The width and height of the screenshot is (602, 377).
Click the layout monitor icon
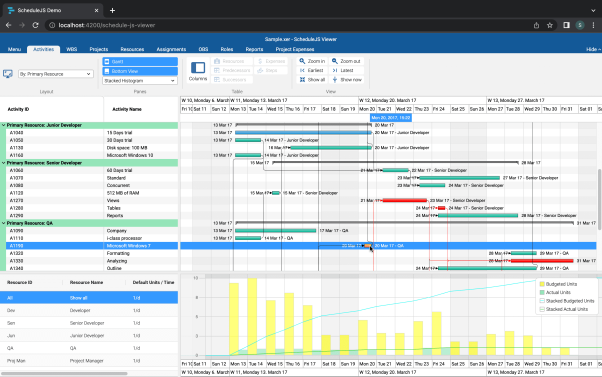(x=8, y=74)
